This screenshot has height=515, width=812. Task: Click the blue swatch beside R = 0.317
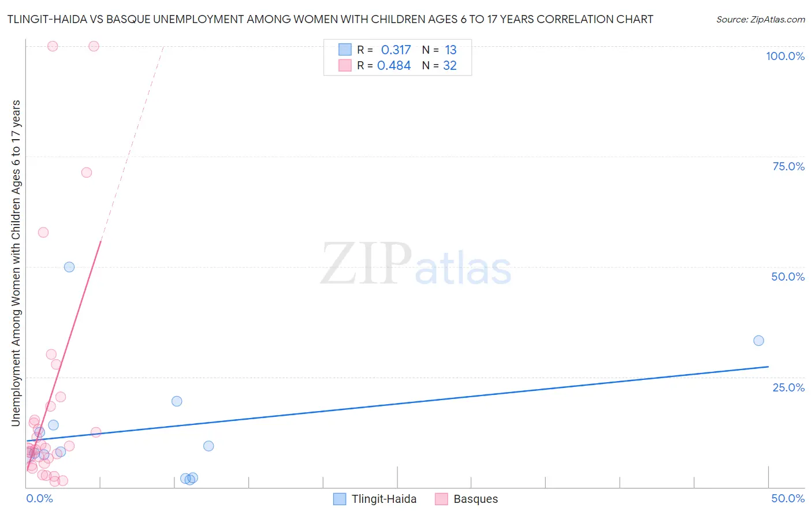point(345,50)
